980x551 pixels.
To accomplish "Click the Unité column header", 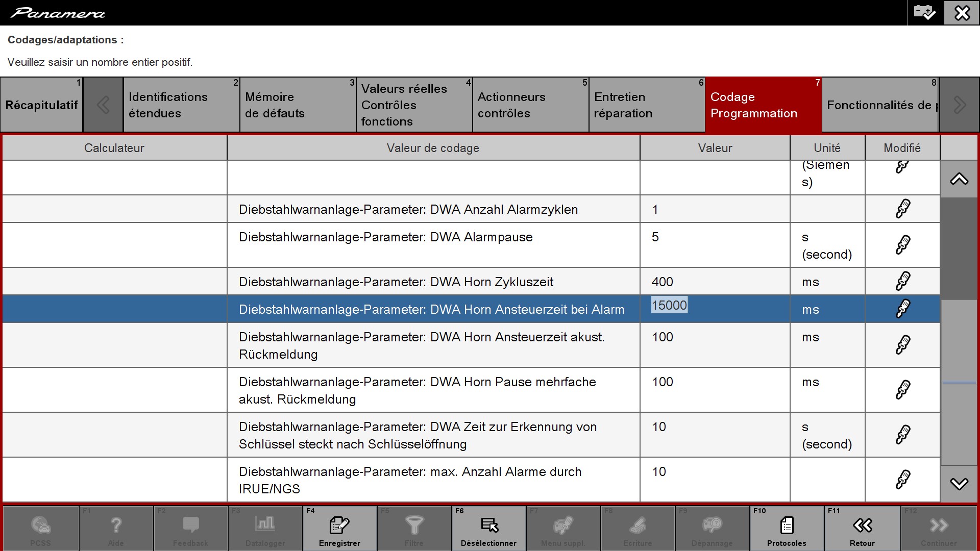I will click(x=827, y=148).
